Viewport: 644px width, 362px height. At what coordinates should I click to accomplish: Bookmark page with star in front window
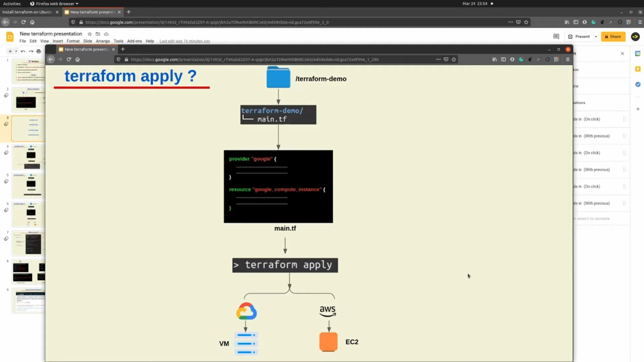click(x=454, y=59)
